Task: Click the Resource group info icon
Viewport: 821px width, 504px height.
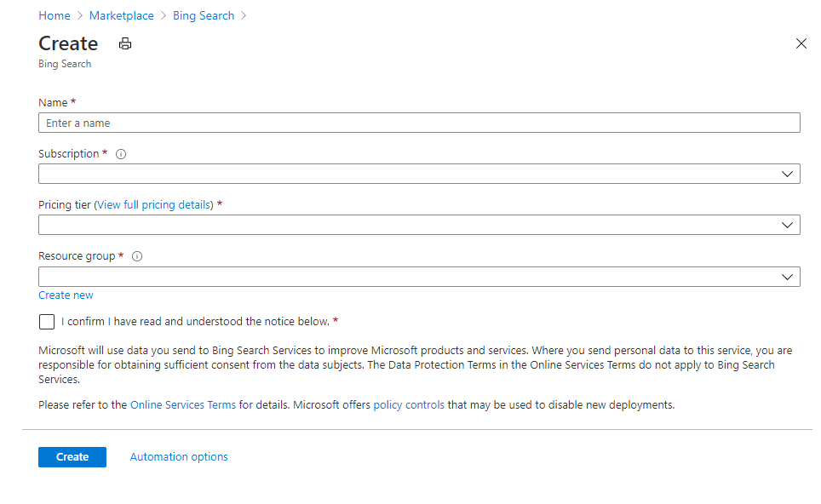Action: tap(137, 255)
